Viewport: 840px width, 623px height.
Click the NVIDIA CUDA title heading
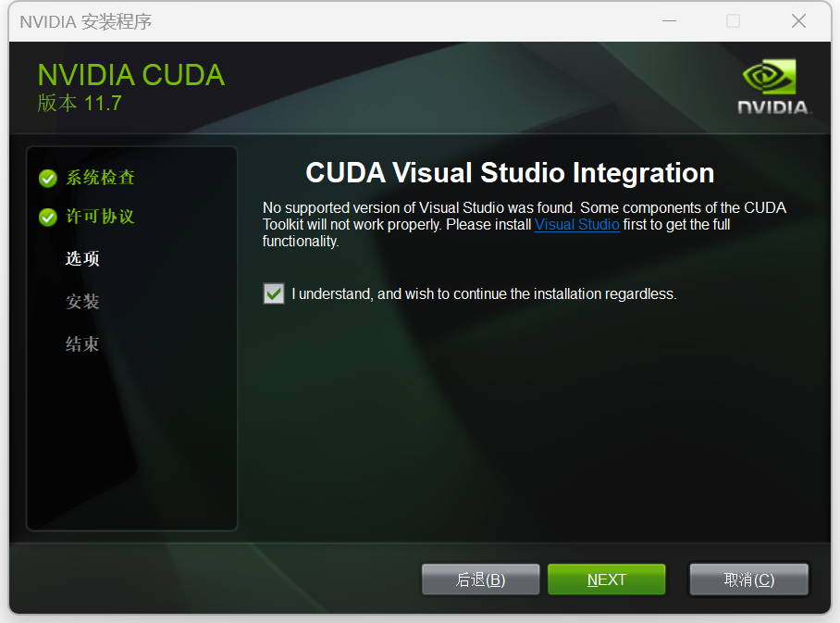tap(131, 75)
